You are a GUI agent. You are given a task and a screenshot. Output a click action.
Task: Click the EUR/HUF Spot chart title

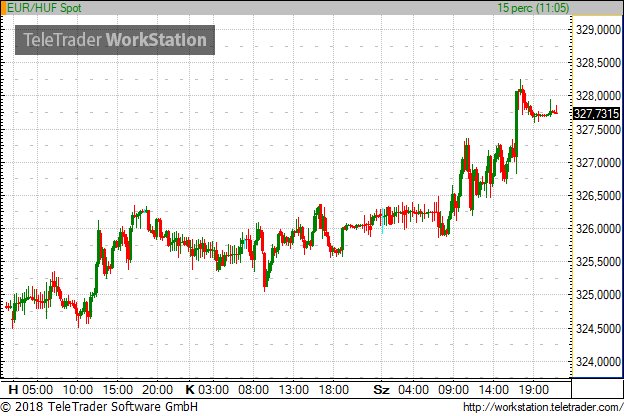(x=44, y=8)
